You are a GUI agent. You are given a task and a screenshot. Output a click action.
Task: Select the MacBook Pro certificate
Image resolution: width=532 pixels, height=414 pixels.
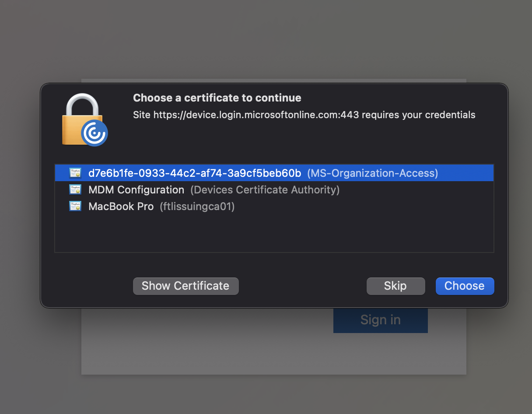point(121,207)
